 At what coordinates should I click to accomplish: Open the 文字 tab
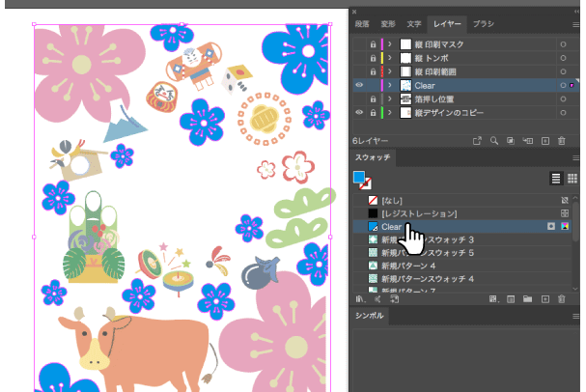tap(414, 22)
